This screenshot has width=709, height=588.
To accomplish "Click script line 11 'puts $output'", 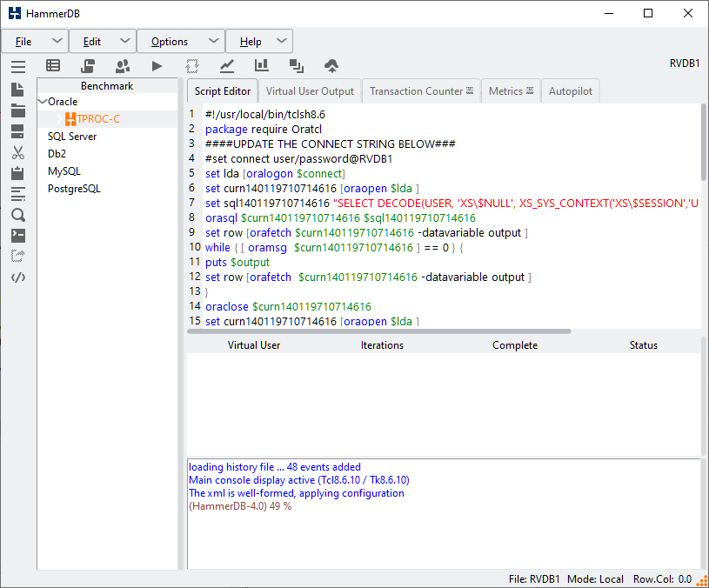I will (x=237, y=263).
